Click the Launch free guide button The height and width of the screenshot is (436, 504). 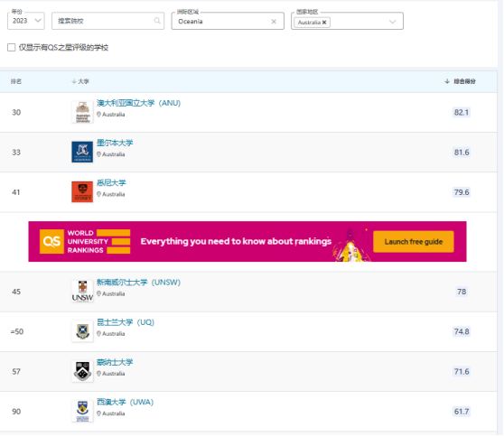tap(414, 242)
